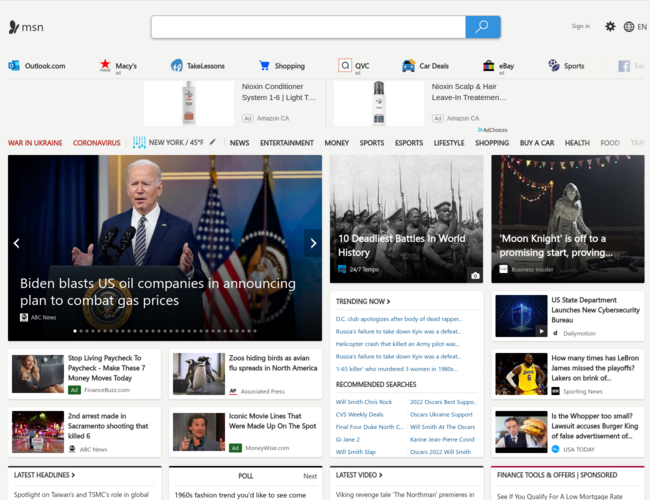Go to previous slide with left arrow
The image size is (650, 500).
(17, 243)
